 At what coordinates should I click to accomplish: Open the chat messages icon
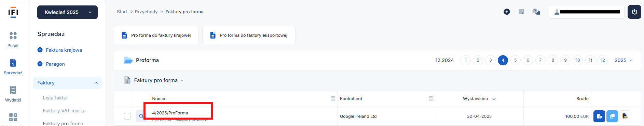(536, 12)
